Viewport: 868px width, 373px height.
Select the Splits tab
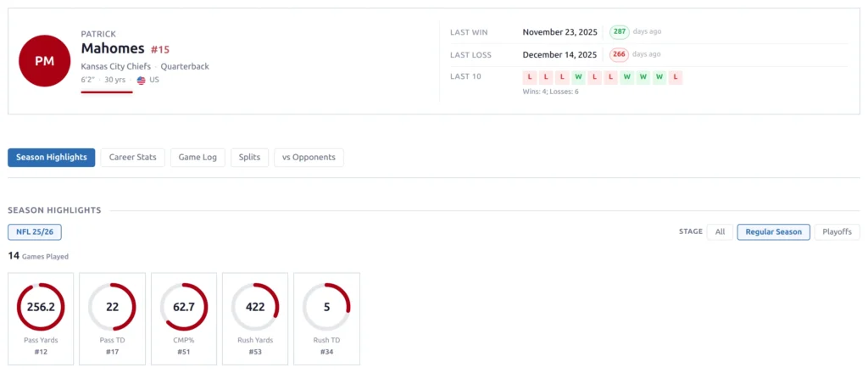tap(250, 157)
